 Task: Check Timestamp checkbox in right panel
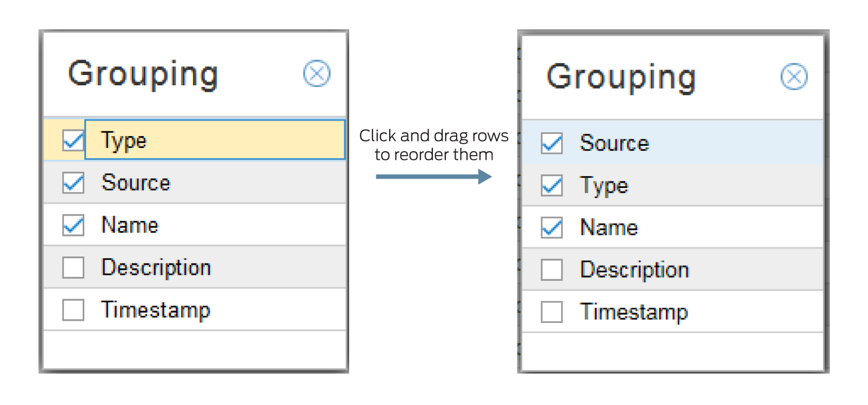click(x=552, y=312)
